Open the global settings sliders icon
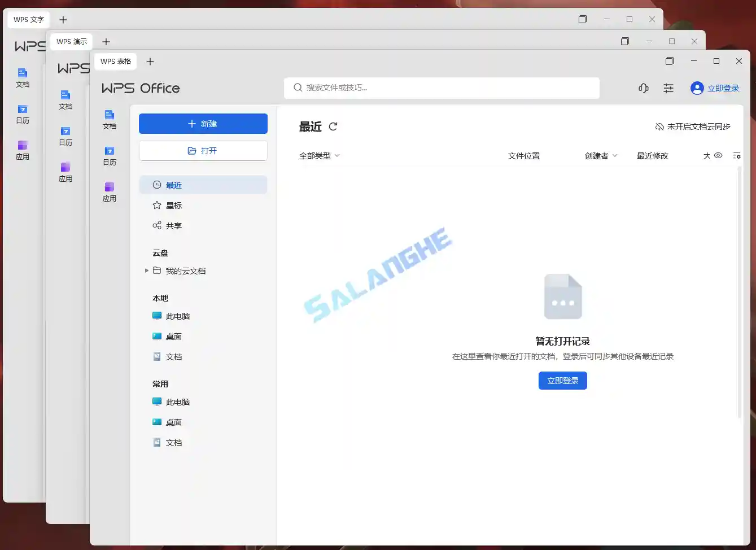 click(668, 88)
